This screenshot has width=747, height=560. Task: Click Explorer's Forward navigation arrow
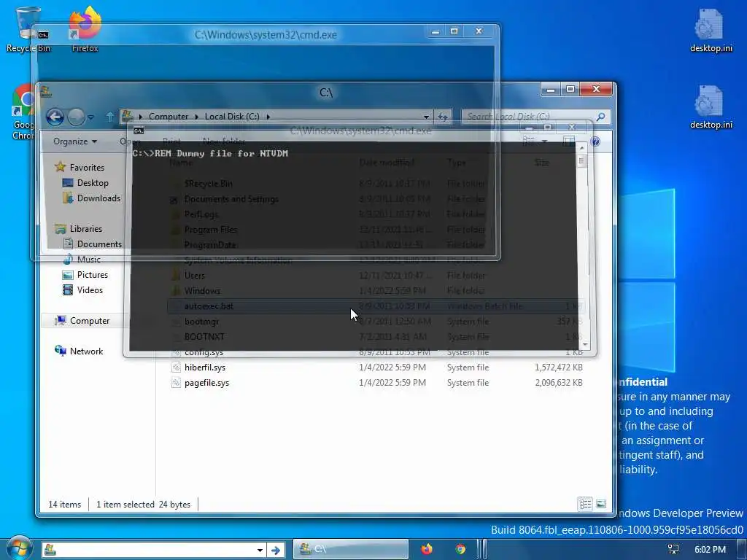[76, 117]
